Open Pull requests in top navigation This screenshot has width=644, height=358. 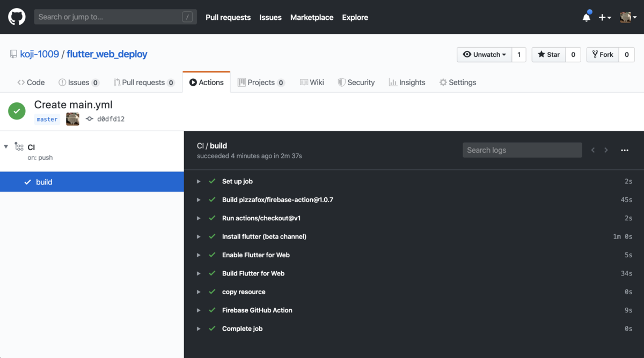pos(228,17)
